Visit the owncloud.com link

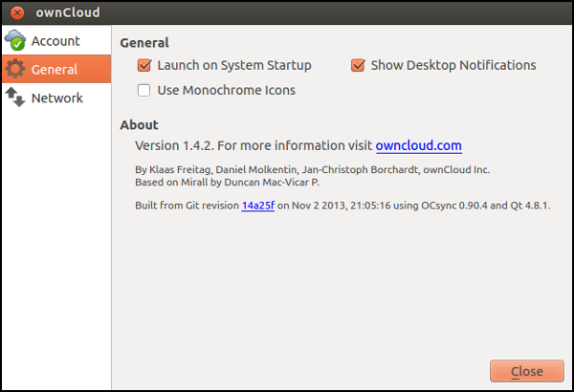point(419,146)
